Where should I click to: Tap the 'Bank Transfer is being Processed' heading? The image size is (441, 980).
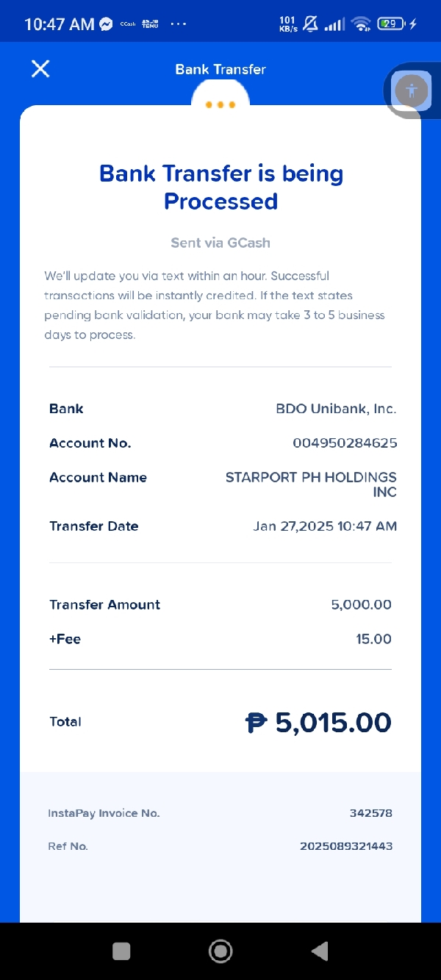tap(220, 187)
